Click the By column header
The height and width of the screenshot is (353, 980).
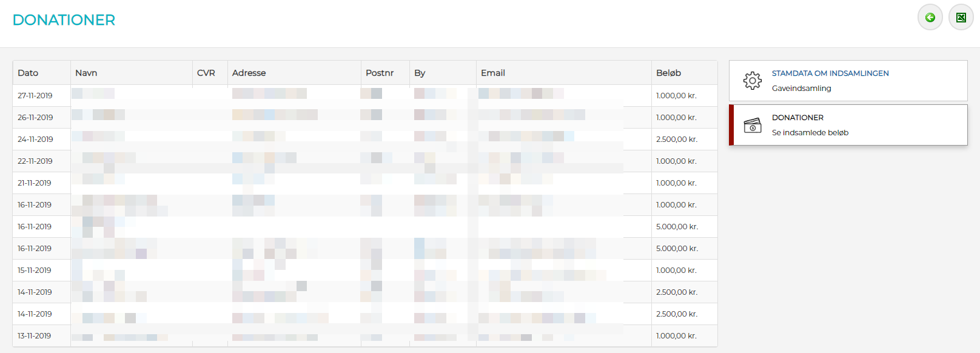tap(420, 73)
